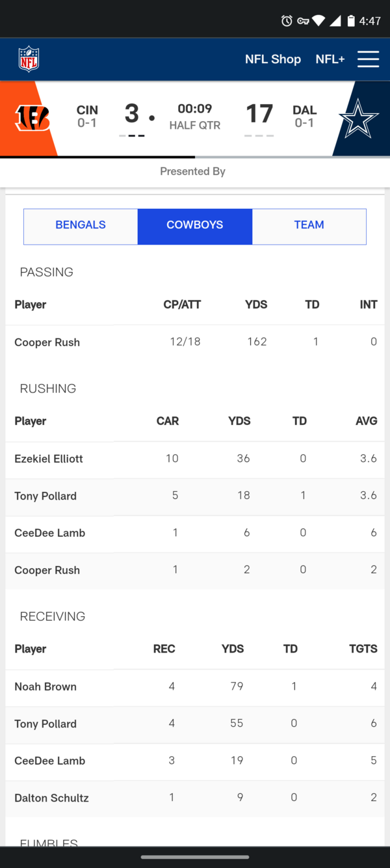Tap the NFL shield logo
The height and width of the screenshot is (868, 390).
29,59
